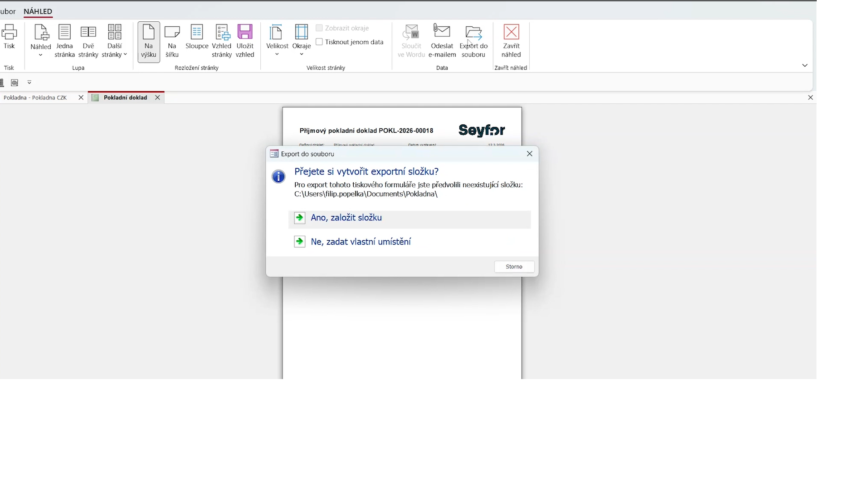Viewport: 868px width, 477px height.
Task: Toggle Zobrazit okraje checkbox
Action: [x=319, y=28]
